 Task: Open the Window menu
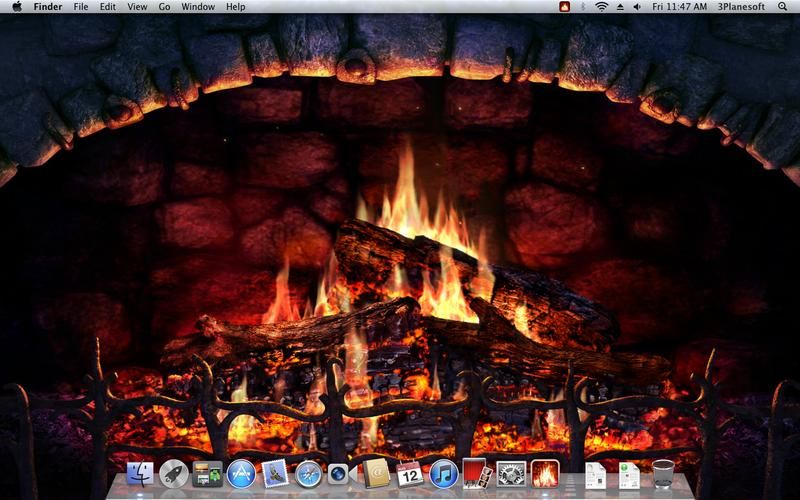[x=198, y=7]
